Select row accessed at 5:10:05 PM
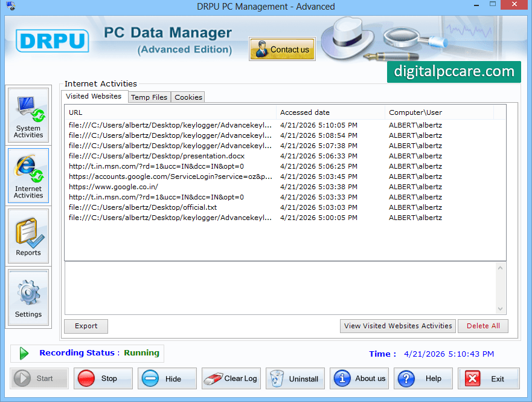This screenshot has width=532, height=402. (x=285, y=125)
